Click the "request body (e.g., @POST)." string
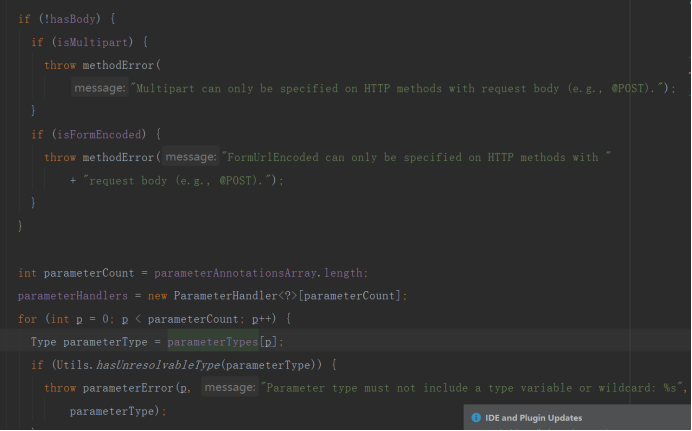Screen dimensions: 692x431 [x=177, y=180]
